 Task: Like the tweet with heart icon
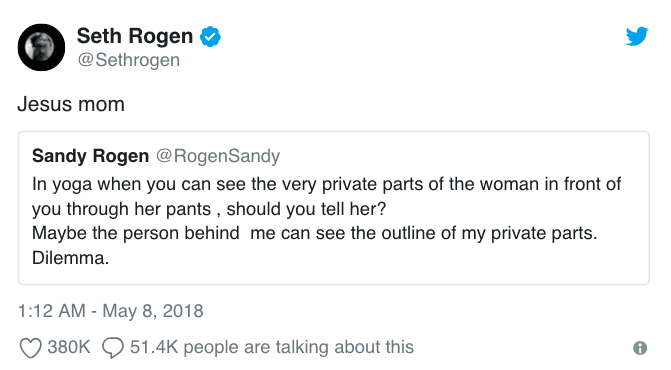coord(31,347)
